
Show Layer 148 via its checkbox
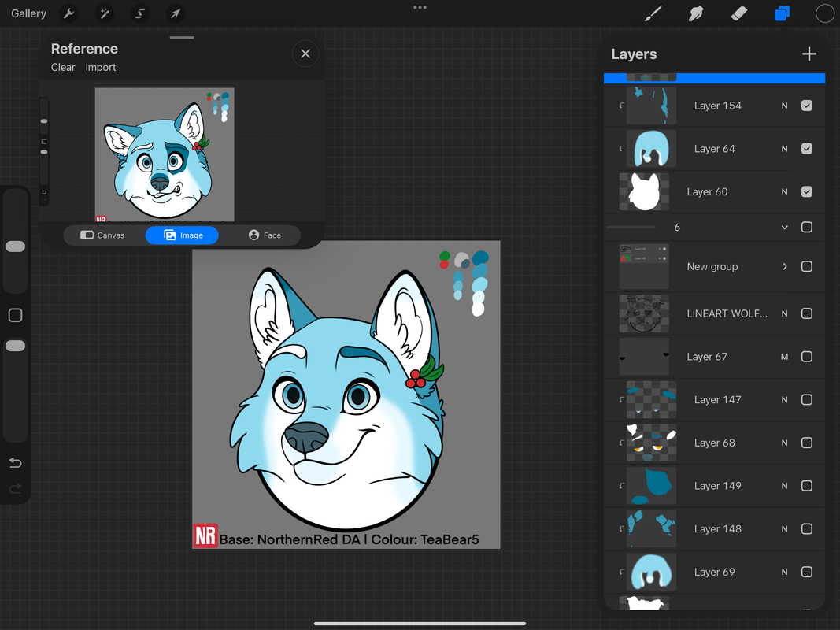[x=807, y=528]
